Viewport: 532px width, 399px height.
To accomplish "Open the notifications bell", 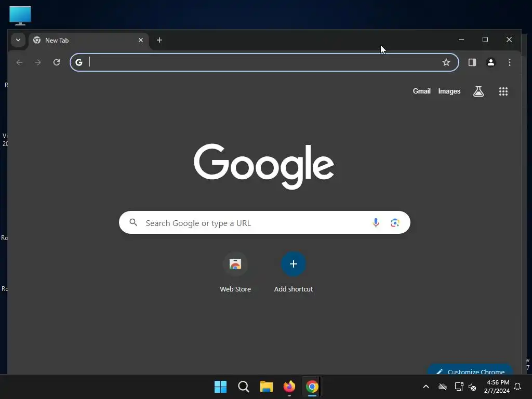I will (517, 387).
